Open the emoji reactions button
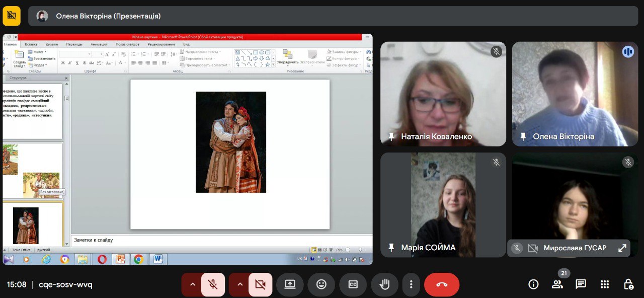 (x=321, y=284)
